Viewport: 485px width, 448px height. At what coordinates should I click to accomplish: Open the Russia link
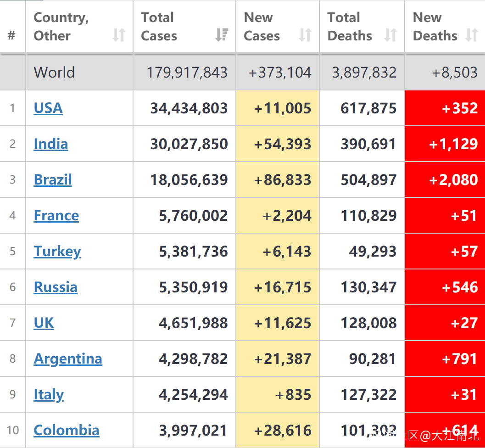pyautogui.click(x=56, y=287)
